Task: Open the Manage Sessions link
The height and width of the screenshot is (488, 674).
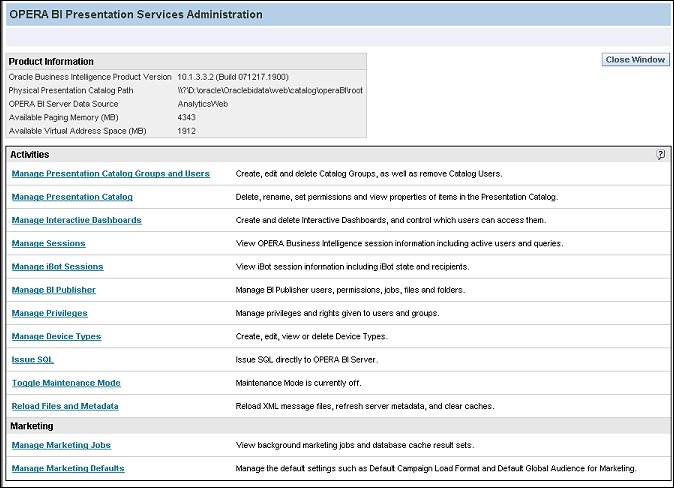Action: click(x=48, y=243)
